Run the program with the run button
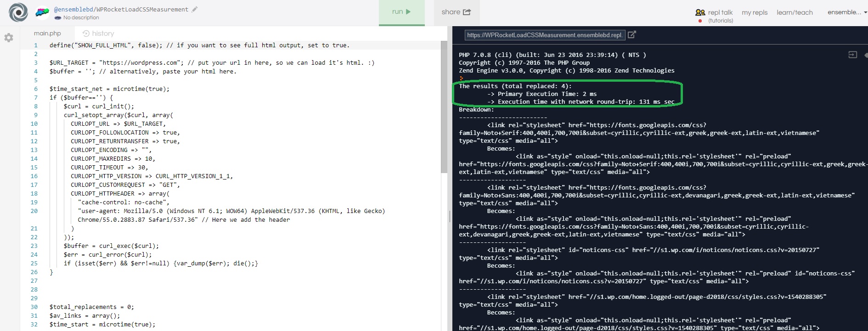 point(401,12)
